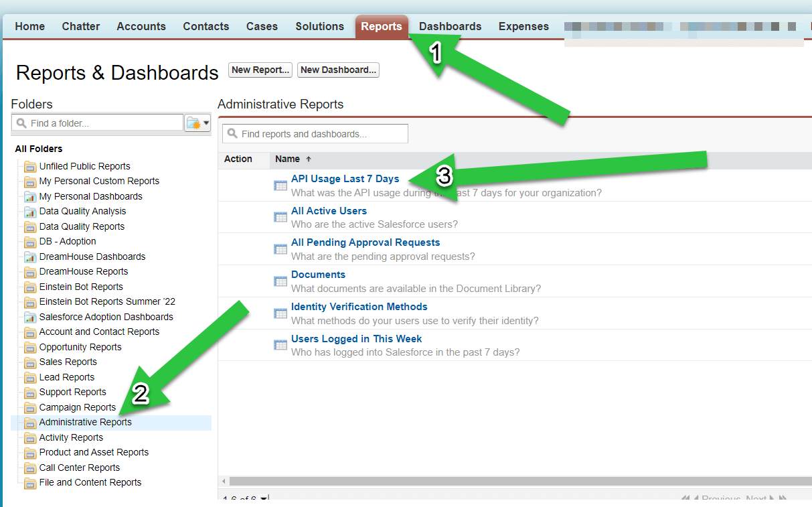Click the report icon beside Users Logged in This Week

pos(280,344)
